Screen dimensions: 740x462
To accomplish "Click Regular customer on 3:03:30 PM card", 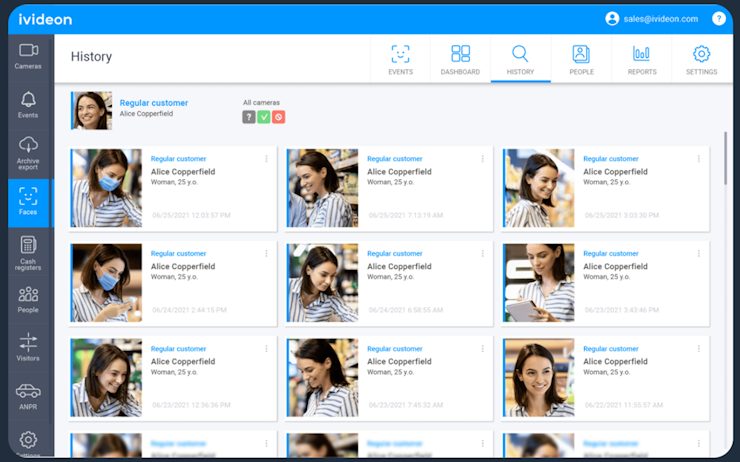I will click(x=611, y=159).
